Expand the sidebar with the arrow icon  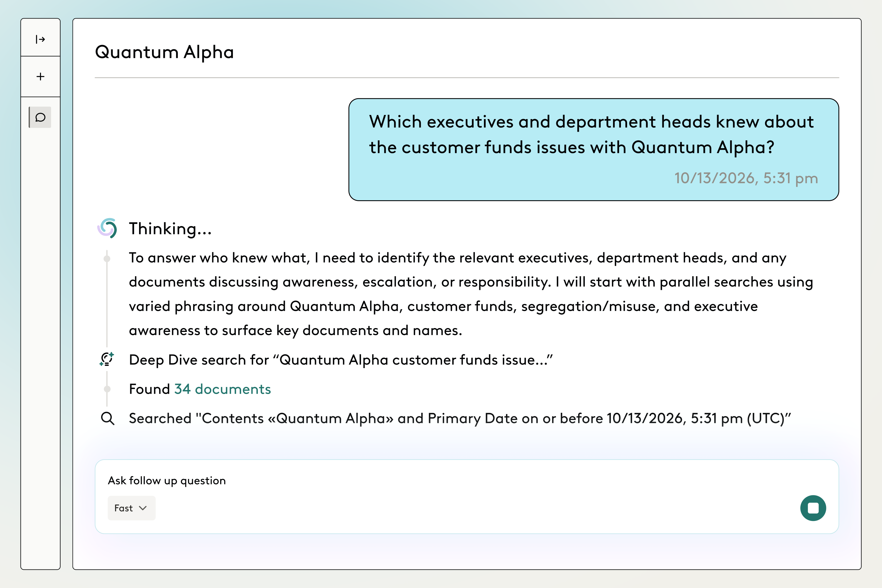(40, 39)
